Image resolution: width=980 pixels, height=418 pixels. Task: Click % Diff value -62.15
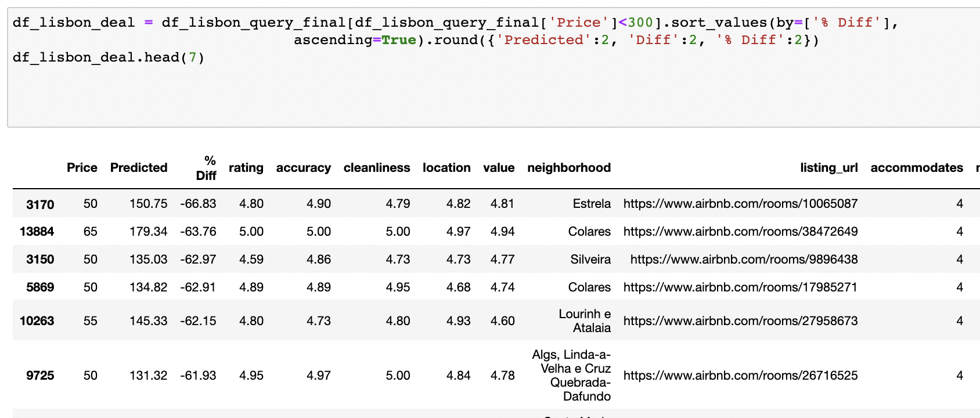coord(198,321)
